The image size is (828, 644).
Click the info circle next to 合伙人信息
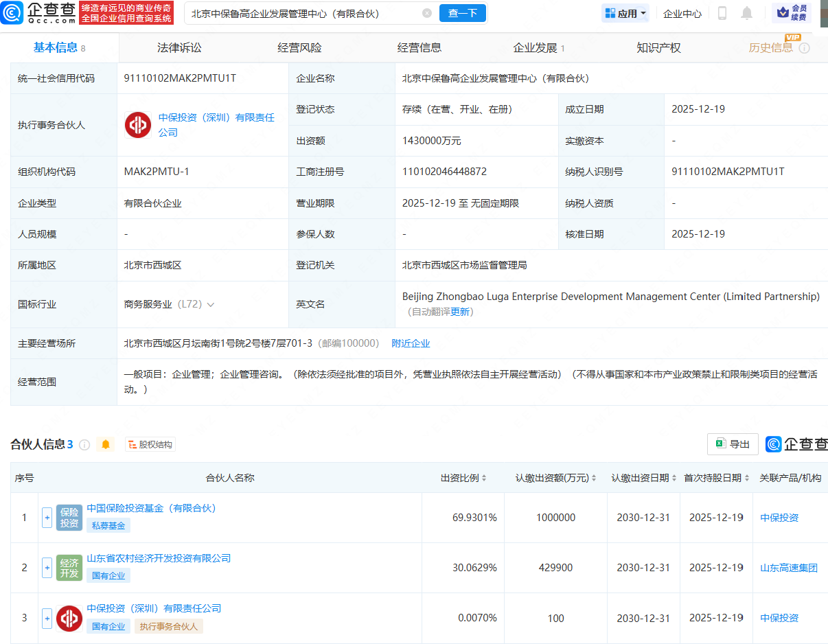coord(84,444)
